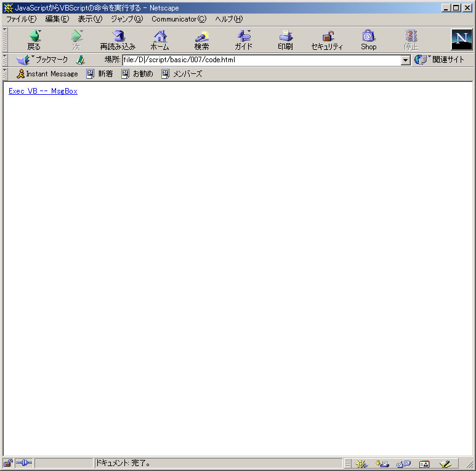Collapse the navigation toolbar grip
The width and height of the screenshot is (476, 471).
tap(5, 40)
